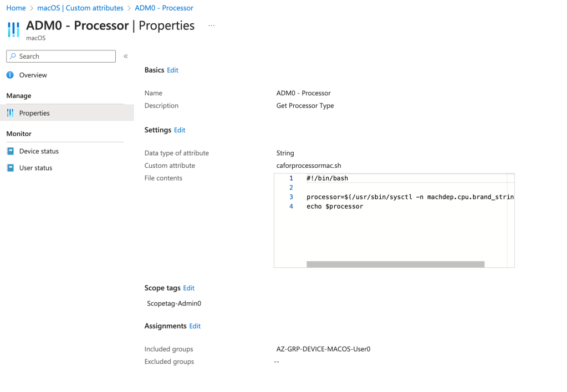Open the ellipsis more options menu
This screenshot has width=567, height=392.
coord(211,26)
